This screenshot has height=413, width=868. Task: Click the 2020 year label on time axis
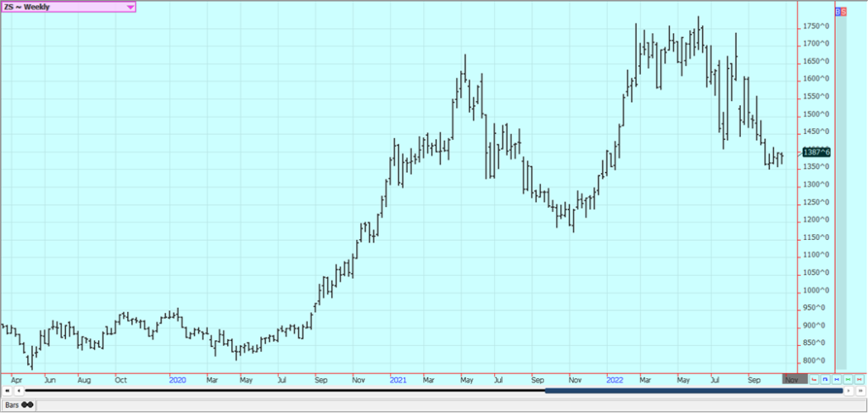pos(178,380)
